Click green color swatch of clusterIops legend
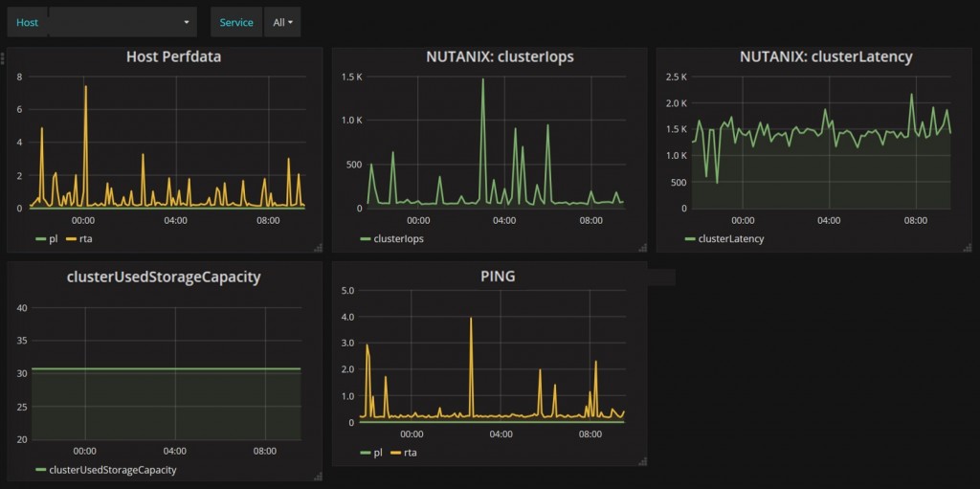The image size is (980, 489). tap(366, 238)
